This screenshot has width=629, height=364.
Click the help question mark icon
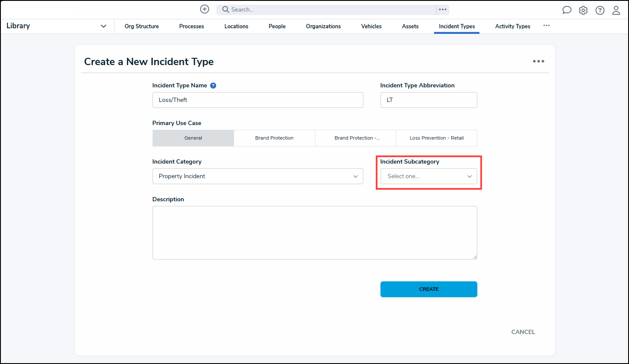(x=600, y=9)
